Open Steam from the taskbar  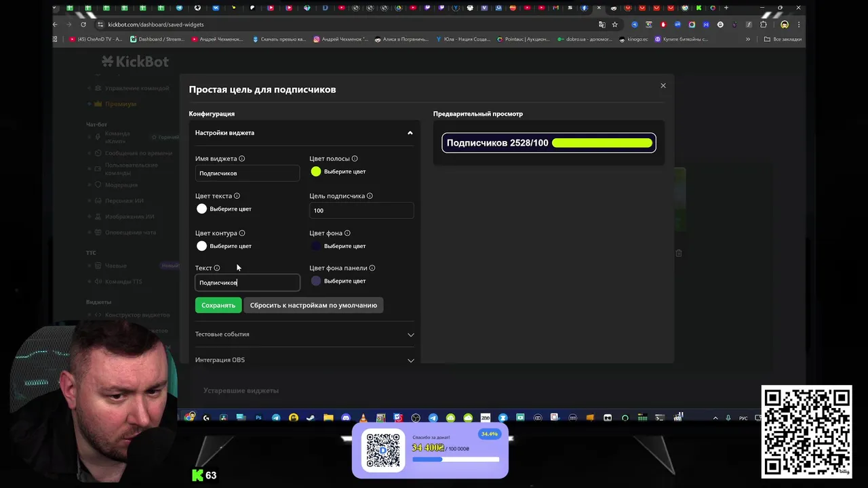coord(311,418)
